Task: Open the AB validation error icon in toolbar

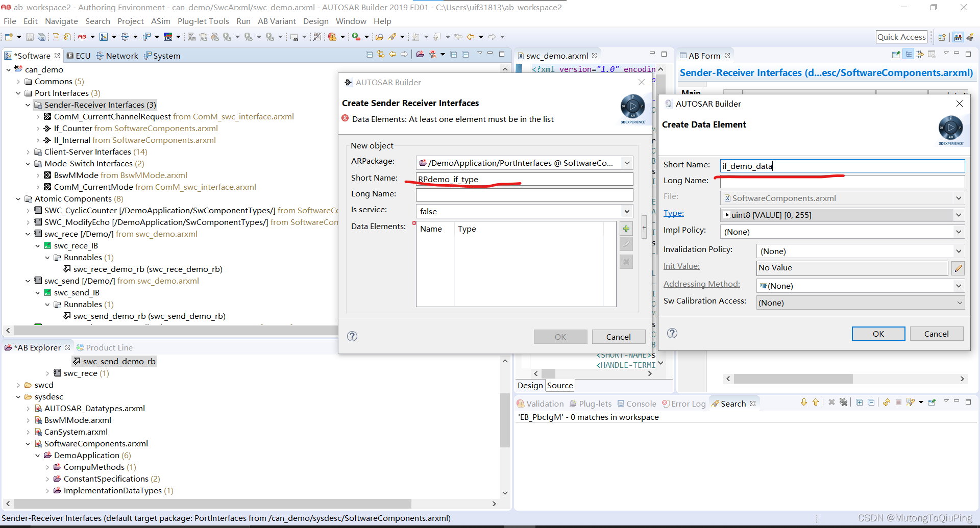Action: click(333, 36)
